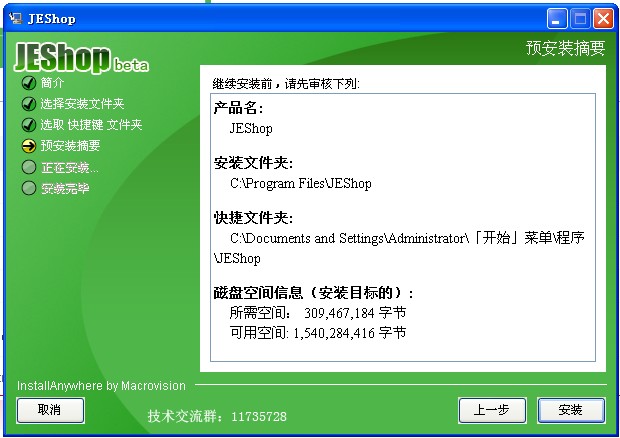Click the 产品名 heading in the summary

coord(238,108)
